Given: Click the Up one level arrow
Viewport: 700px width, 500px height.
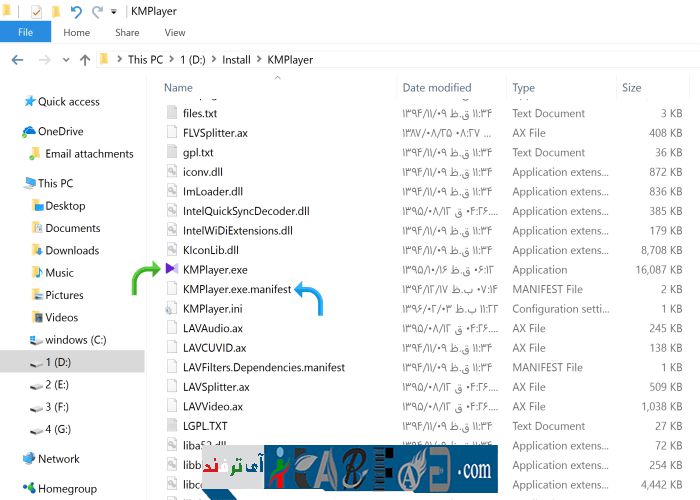Looking at the screenshot, I should point(84,60).
